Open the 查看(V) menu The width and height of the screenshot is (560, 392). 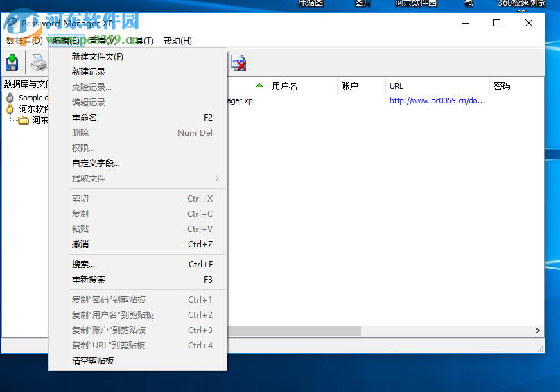(103, 41)
